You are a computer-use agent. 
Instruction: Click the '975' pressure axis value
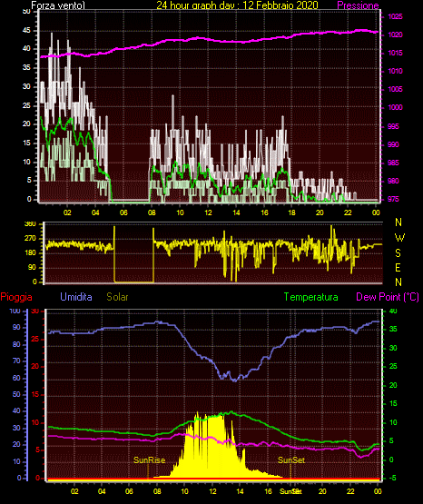coord(393,199)
